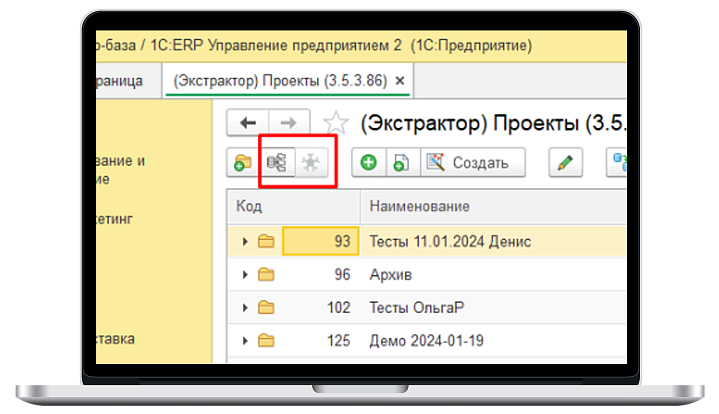Expand the Тесты ОльгаР folder row
719x414 pixels.
(x=244, y=307)
